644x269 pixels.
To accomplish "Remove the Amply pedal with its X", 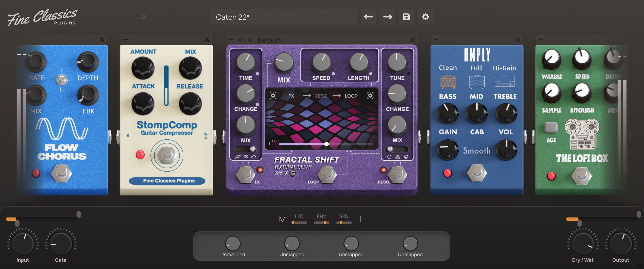I will (x=517, y=40).
